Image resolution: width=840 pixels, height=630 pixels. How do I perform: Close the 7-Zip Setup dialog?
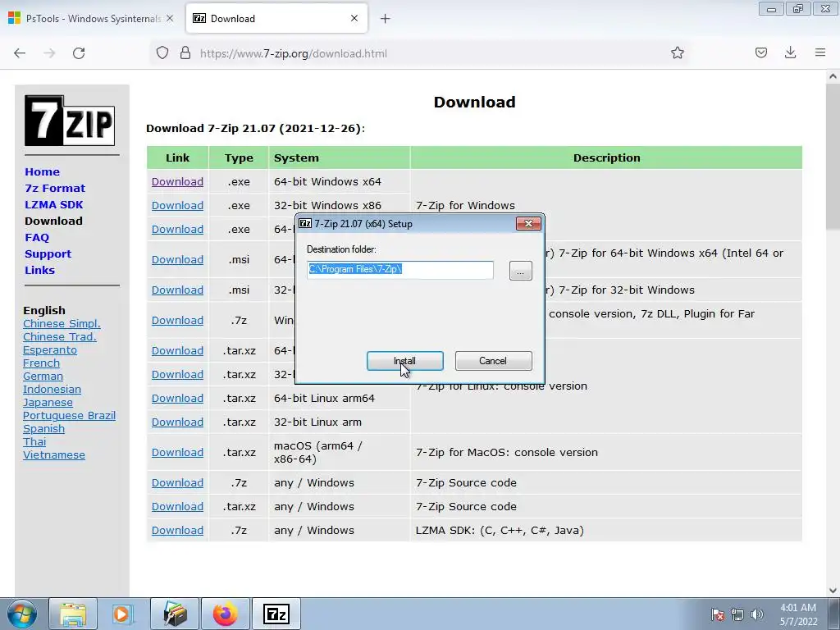click(x=528, y=223)
